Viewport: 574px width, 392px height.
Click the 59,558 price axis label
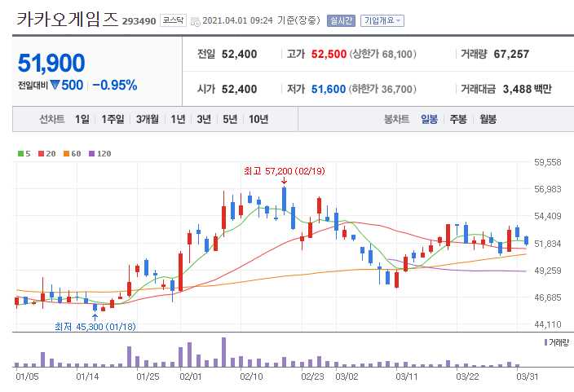coord(548,162)
